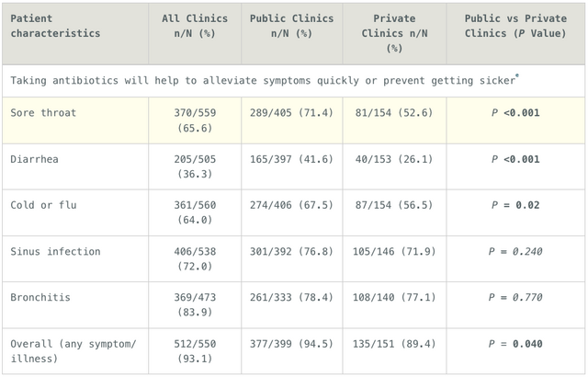
Task: Select the 'Diarrhea' row label
Action: tap(34, 159)
